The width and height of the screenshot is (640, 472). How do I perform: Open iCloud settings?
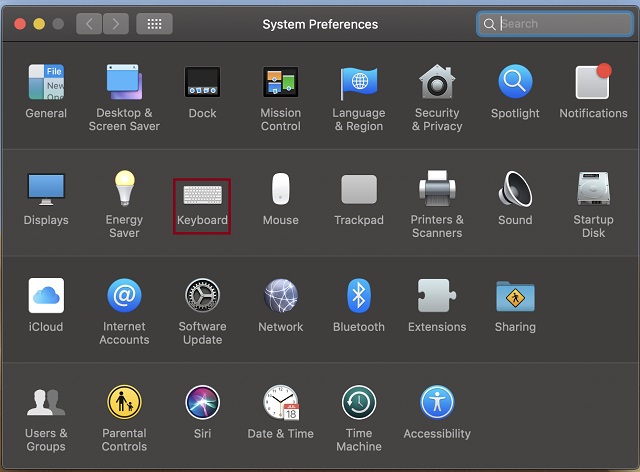click(x=46, y=305)
